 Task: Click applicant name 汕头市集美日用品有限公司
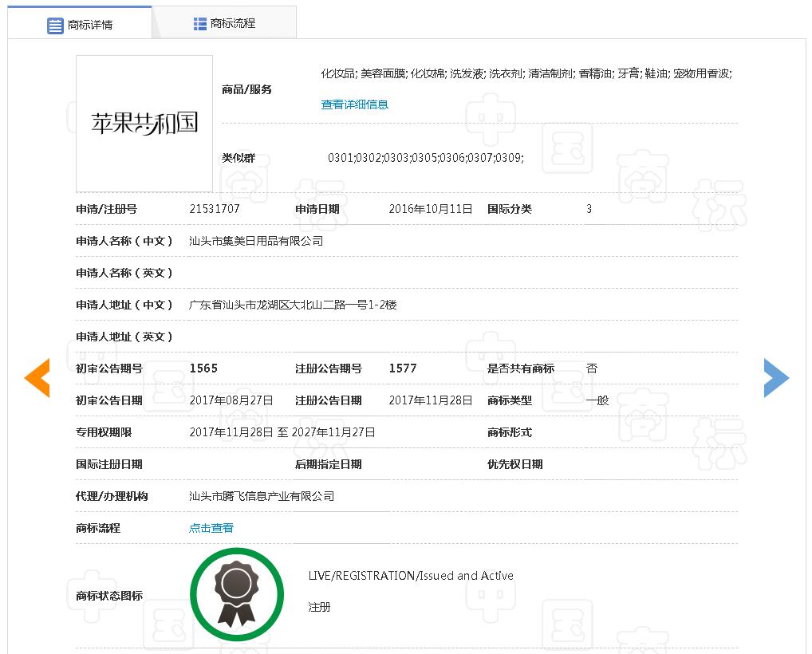[x=256, y=241]
